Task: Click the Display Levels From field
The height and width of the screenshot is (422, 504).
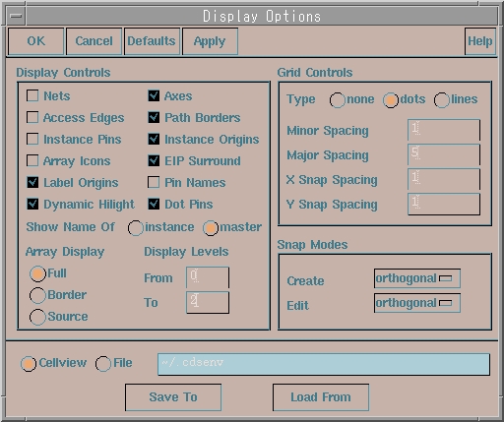Action: click(x=208, y=277)
